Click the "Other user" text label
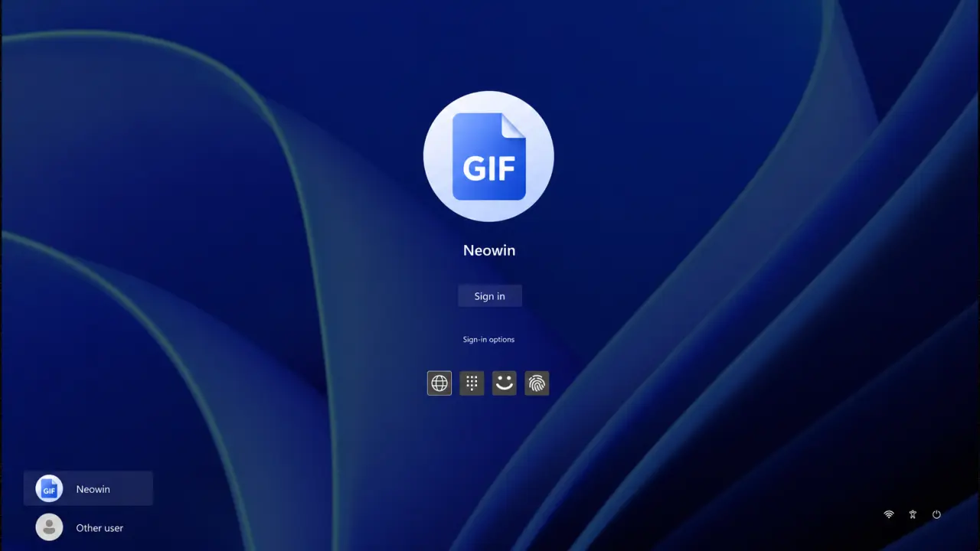The width and height of the screenshot is (980, 551). (100, 528)
